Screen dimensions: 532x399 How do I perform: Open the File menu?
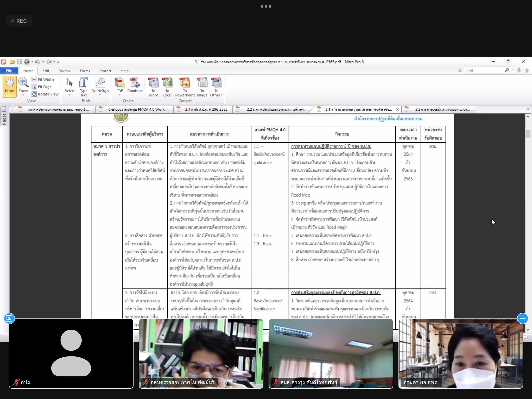[x=9, y=71]
